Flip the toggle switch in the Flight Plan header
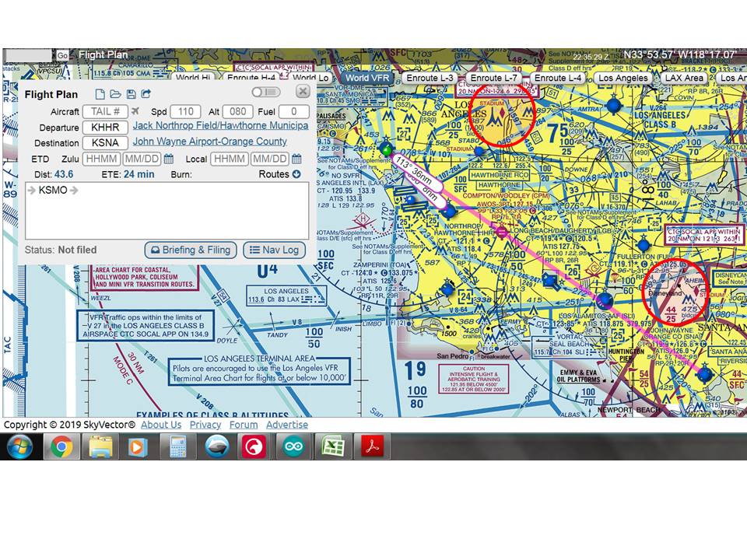747x560 pixels. [265, 92]
